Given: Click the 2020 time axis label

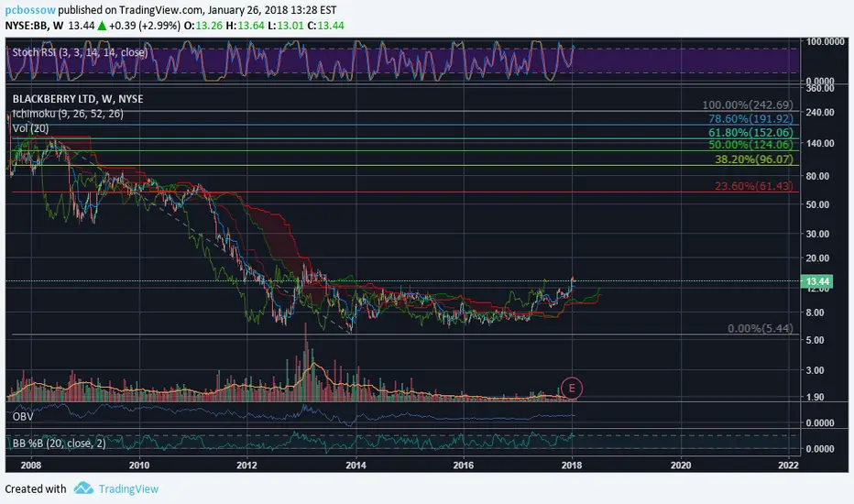Looking at the screenshot, I should point(681,465).
